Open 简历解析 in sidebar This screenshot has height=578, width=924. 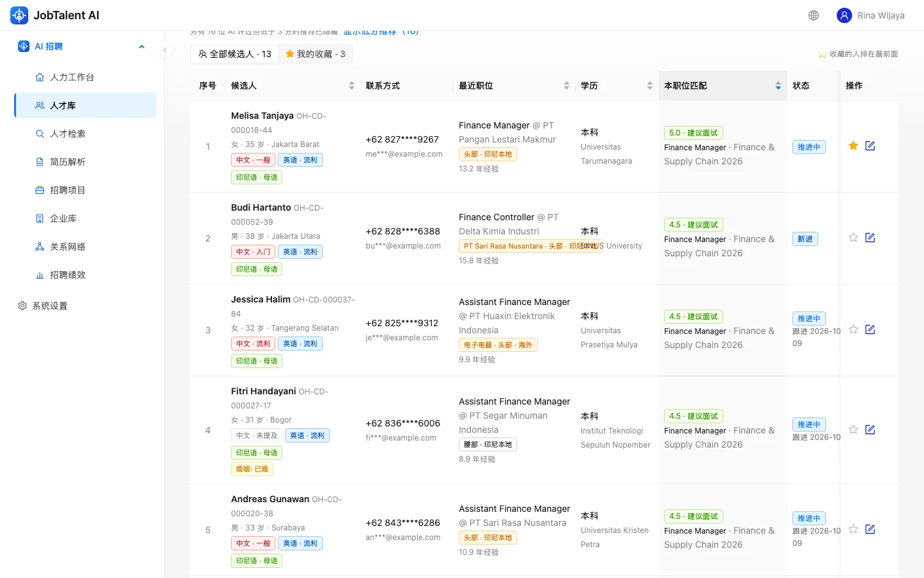[x=85, y=162]
